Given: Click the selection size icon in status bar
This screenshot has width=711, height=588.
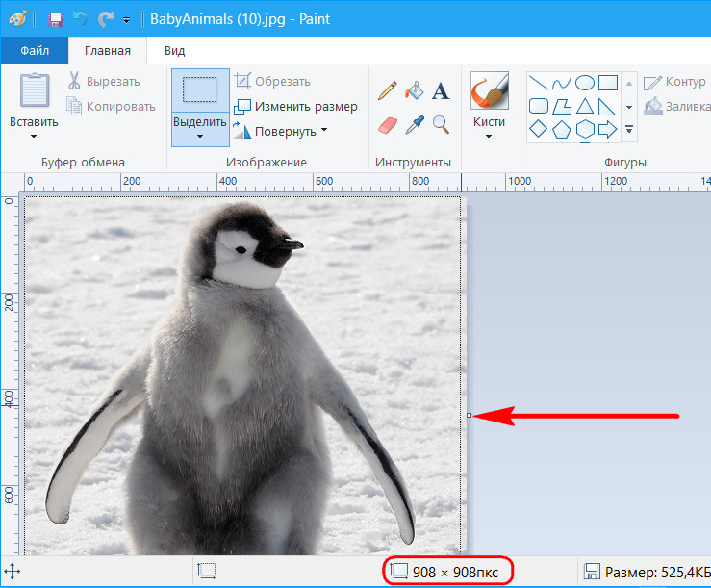Looking at the screenshot, I should (207, 571).
